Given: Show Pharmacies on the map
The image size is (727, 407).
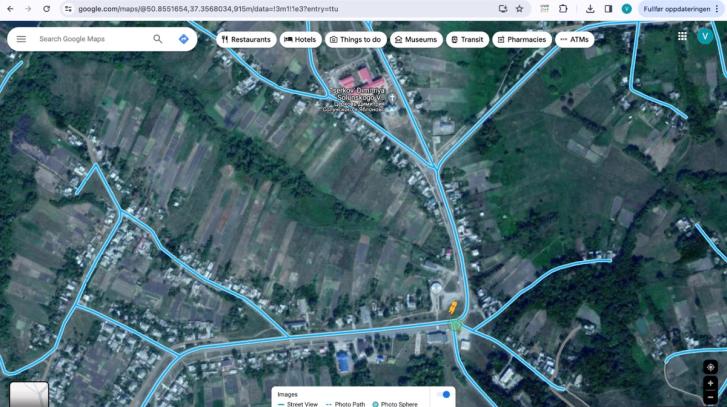Looking at the screenshot, I should pyautogui.click(x=522, y=39).
